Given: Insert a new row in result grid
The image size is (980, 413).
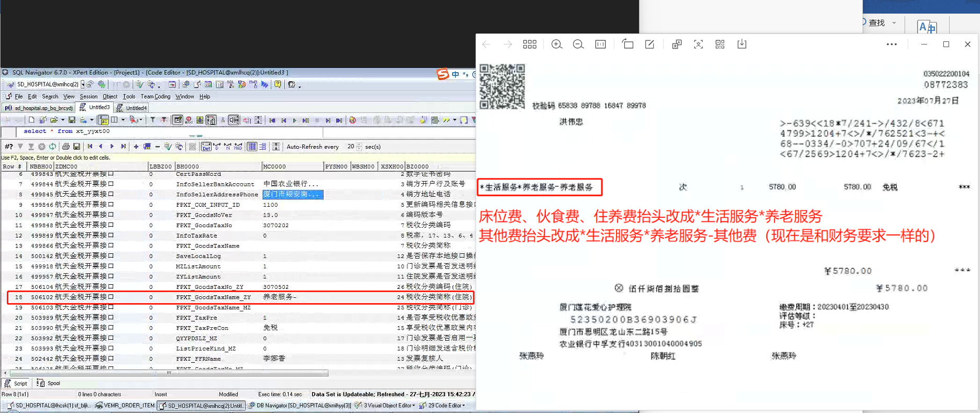Looking at the screenshot, I should click(x=136, y=147).
